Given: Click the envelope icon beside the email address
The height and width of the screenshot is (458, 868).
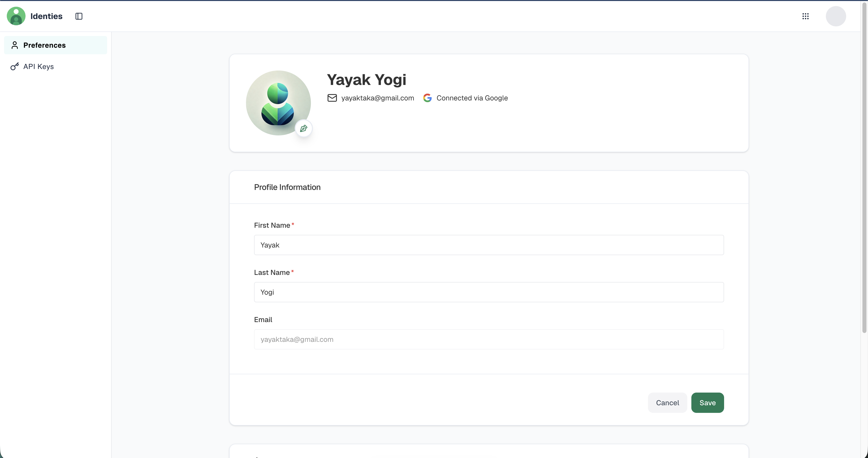Looking at the screenshot, I should point(332,98).
